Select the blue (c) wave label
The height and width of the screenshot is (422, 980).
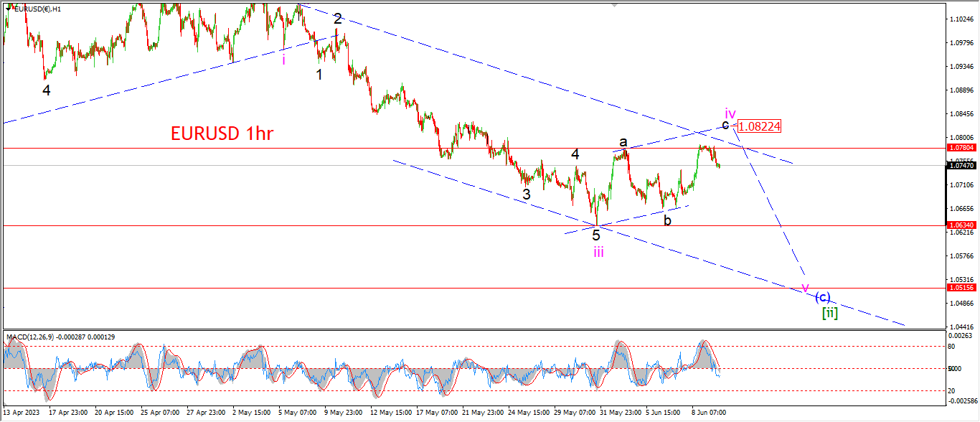click(823, 297)
